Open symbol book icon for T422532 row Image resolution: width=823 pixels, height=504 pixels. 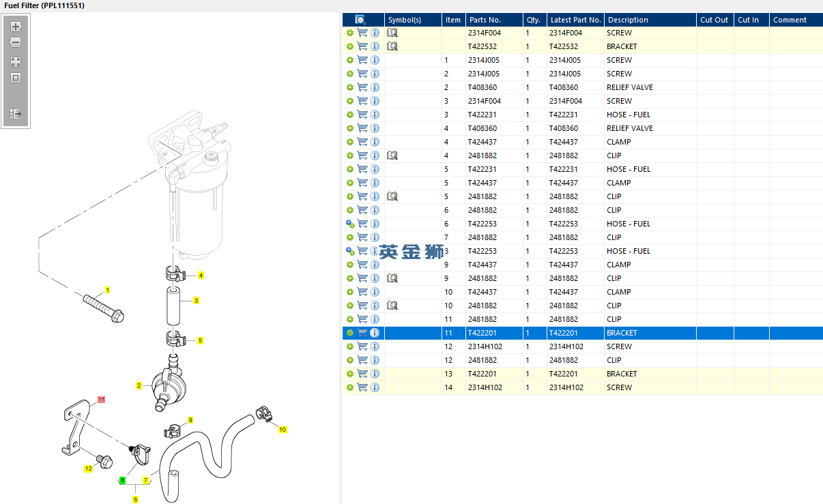(392, 46)
